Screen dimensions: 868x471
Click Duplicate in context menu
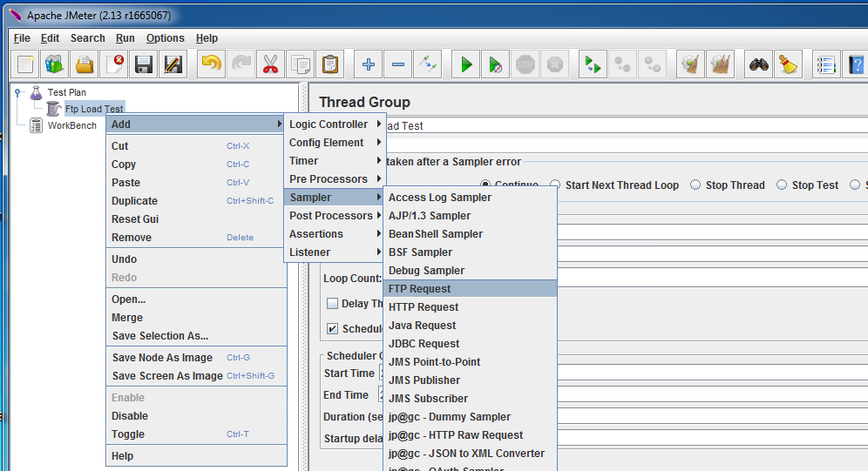(196, 200)
